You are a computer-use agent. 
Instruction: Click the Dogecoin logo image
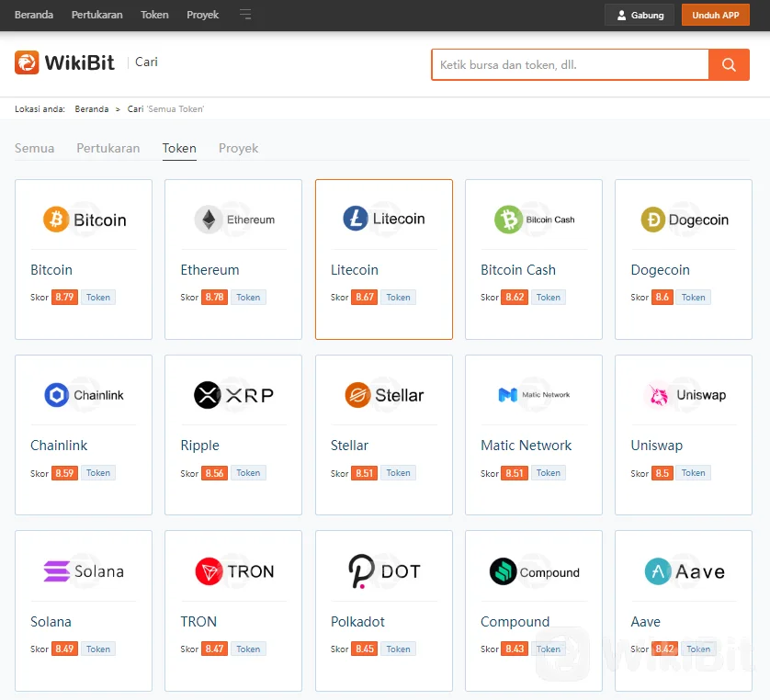[x=684, y=220]
